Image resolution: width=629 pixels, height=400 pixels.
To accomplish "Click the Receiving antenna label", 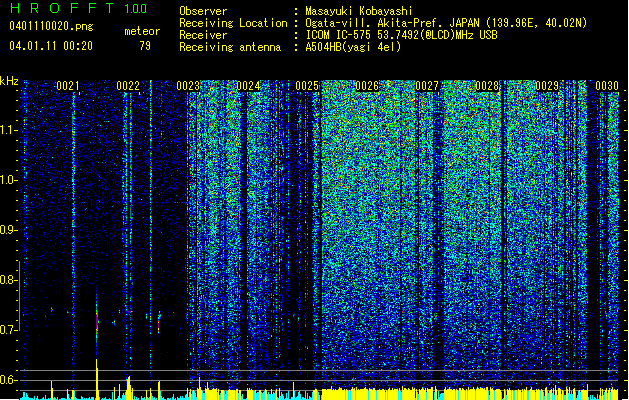I will click(x=230, y=47).
